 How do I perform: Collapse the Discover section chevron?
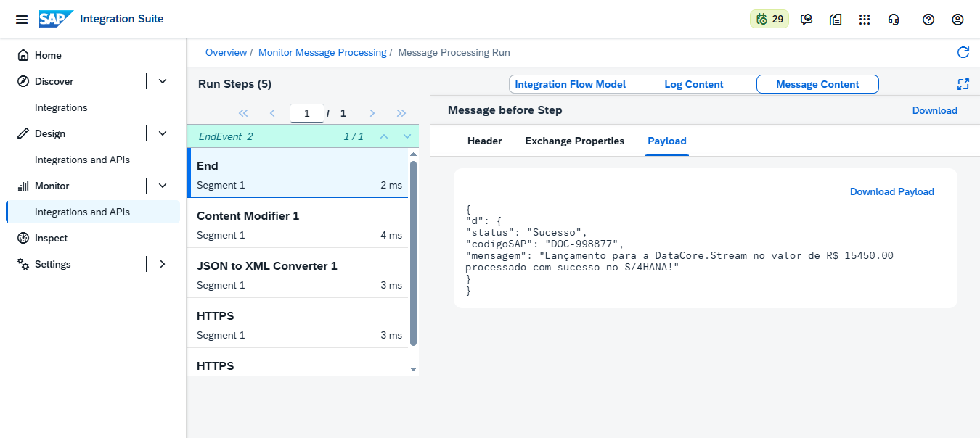(x=163, y=81)
